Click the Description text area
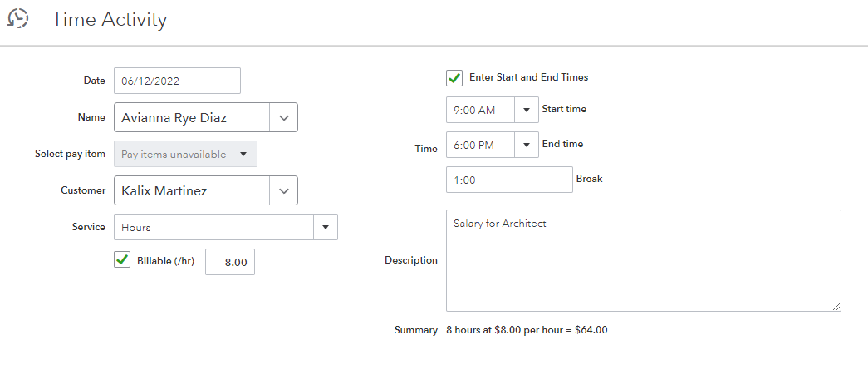Image resolution: width=868 pixels, height=365 pixels. (x=643, y=260)
